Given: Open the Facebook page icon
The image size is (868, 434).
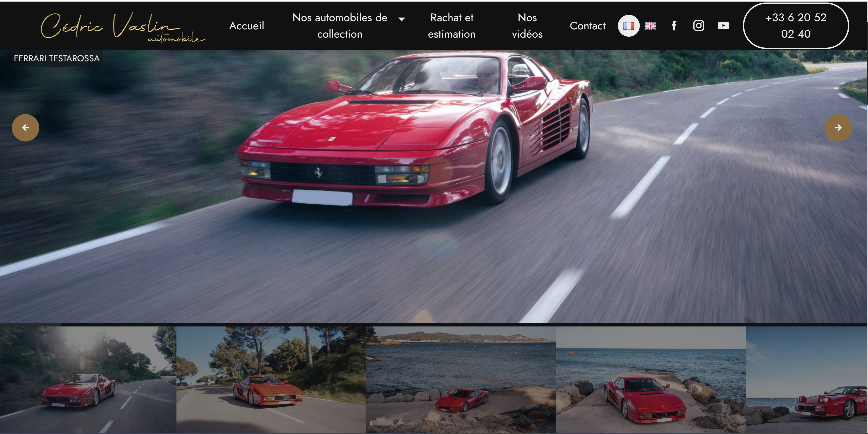Looking at the screenshot, I should coord(674,26).
